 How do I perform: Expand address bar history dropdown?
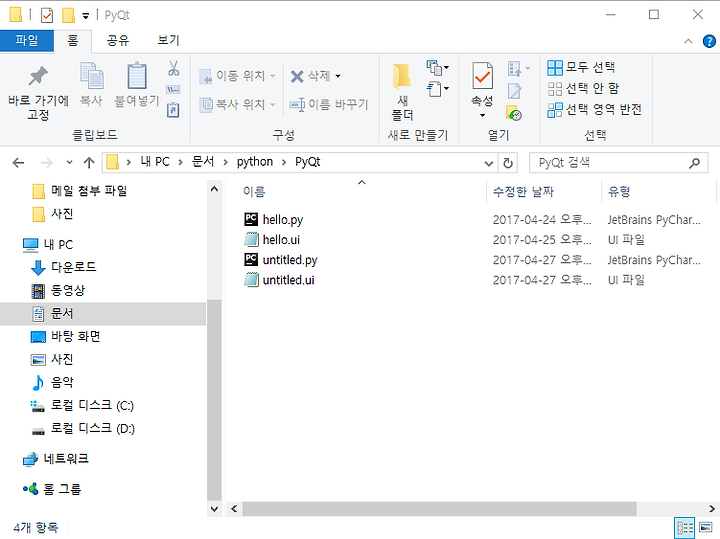tap(489, 163)
